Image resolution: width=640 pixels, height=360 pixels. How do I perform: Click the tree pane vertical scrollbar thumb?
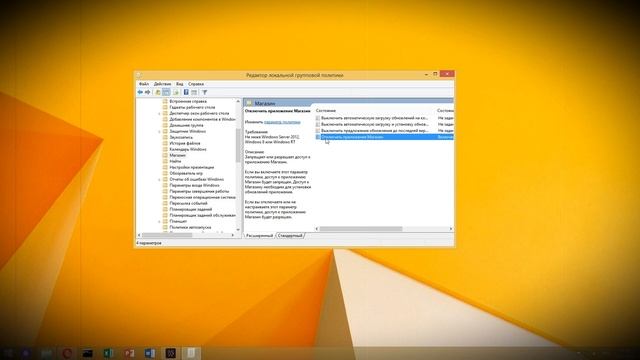pyautogui.click(x=238, y=145)
